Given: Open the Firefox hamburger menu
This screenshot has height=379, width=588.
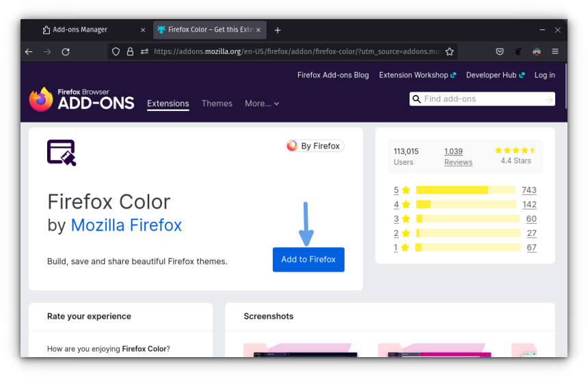Looking at the screenshot, I should 555,51.
